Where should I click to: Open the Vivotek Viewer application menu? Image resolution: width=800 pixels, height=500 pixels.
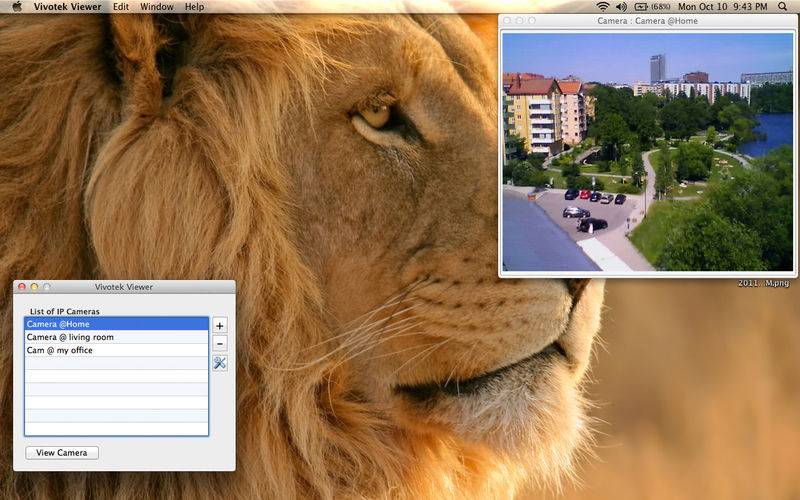click(x=67, y=7)
